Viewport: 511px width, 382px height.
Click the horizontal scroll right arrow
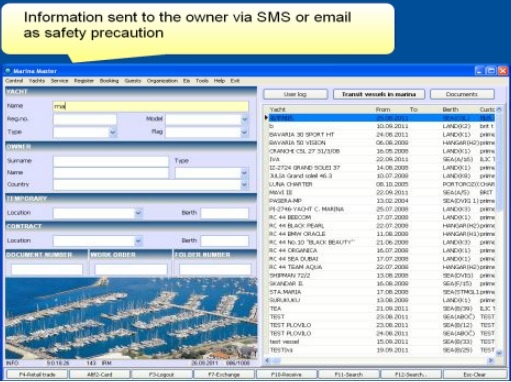(x=491, y=360)
